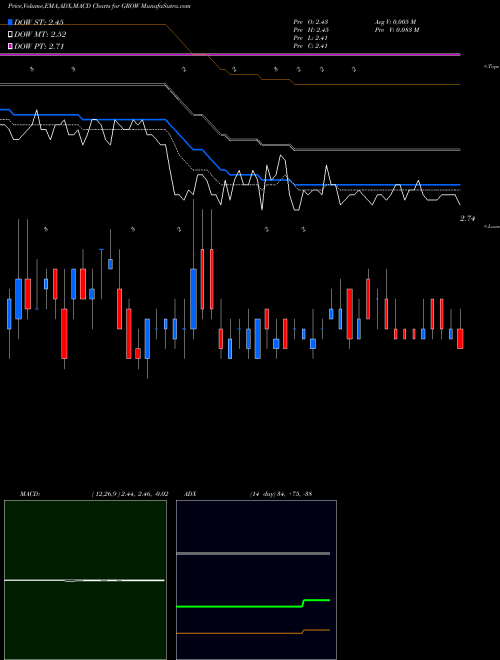
Task: Click the white MACD line in the green panel
Action: pos(84,580)
